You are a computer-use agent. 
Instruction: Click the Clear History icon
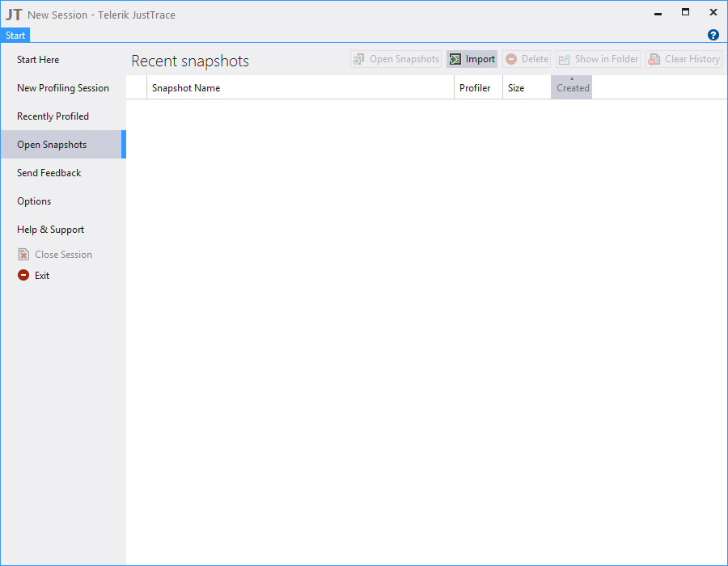654,59
